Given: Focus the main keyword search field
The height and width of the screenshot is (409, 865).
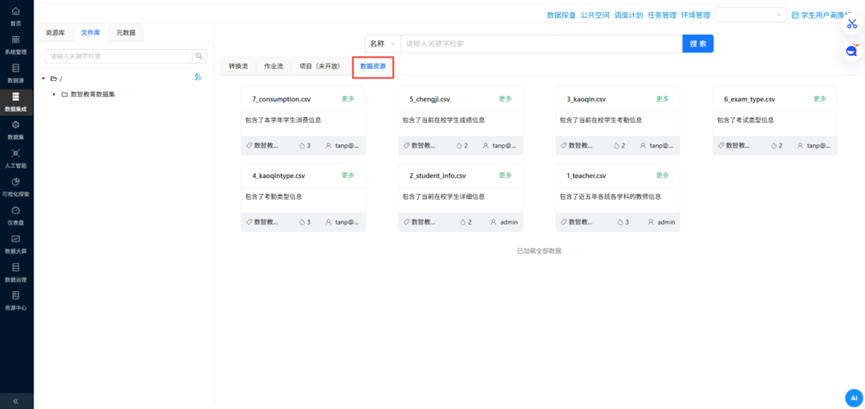Looking at the screenshot, I should [x=541, y=44].
